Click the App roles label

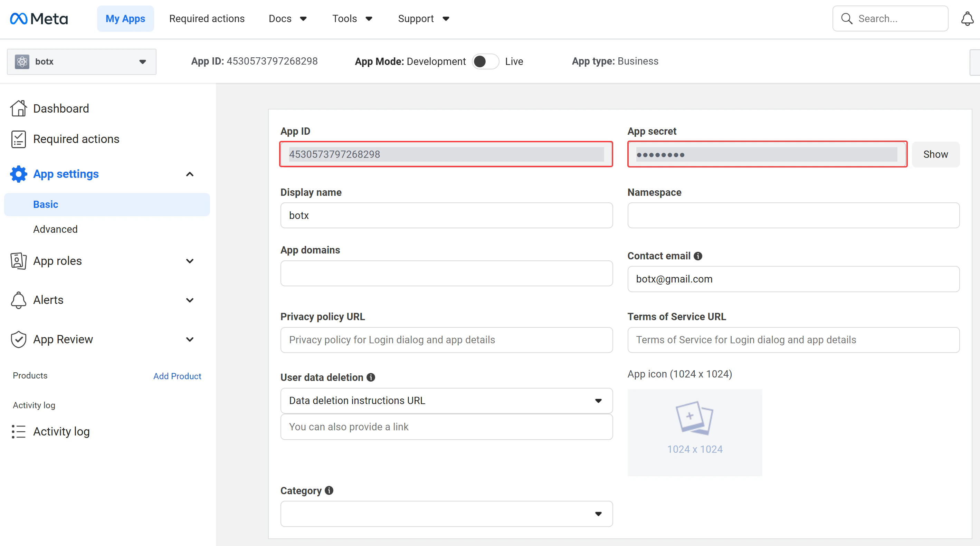[57, 261]
